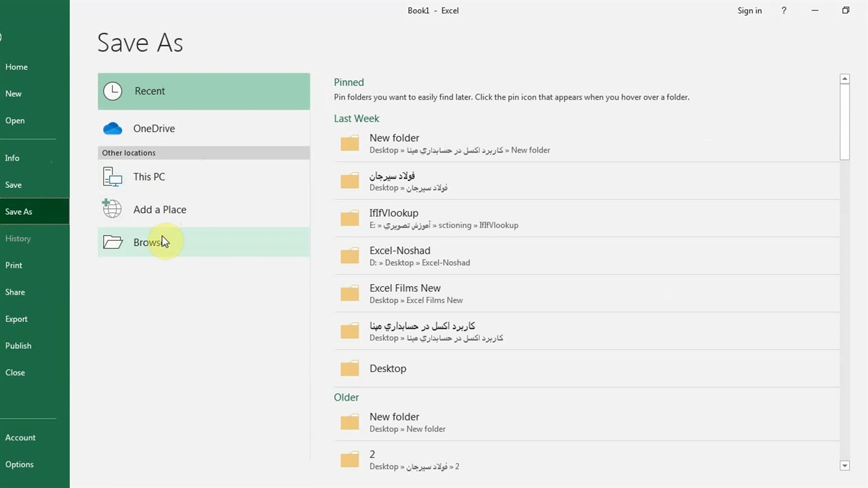Click path text 'Desktop » Excel Films New'
868x488 pixels.
(416, 300)
